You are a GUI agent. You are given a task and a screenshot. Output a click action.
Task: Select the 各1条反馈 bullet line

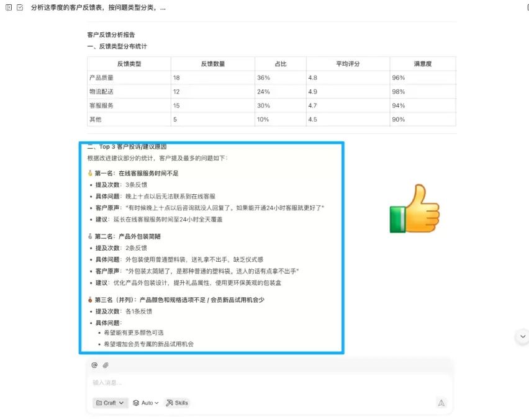124,311
